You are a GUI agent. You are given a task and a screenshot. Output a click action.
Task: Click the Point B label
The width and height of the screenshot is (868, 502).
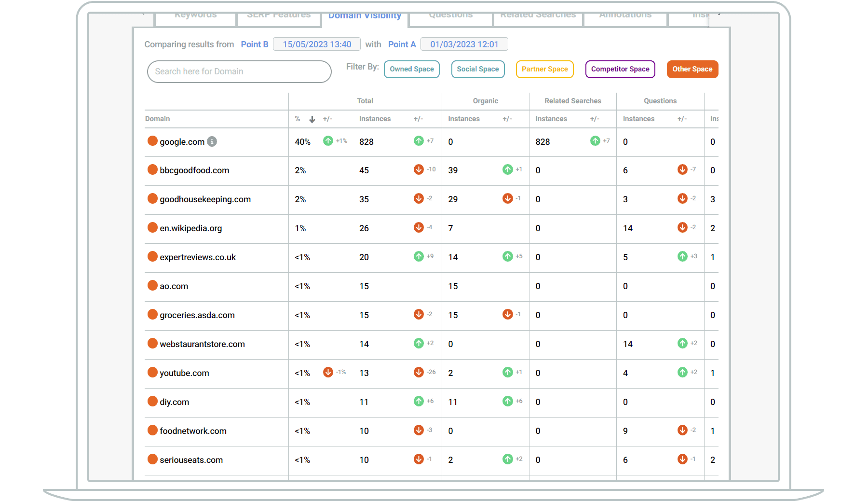coord(255,44)
